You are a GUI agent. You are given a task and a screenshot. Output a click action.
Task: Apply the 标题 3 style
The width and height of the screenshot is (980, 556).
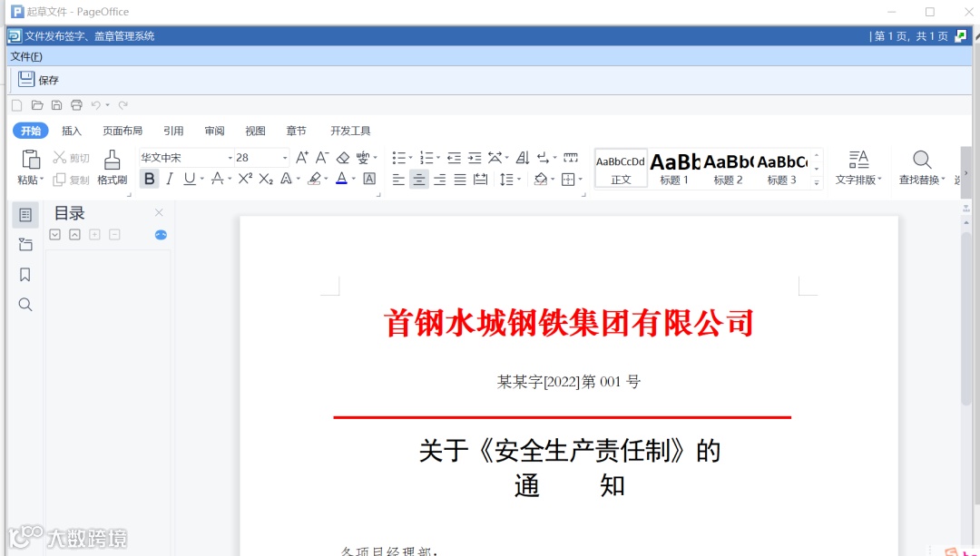click(x=782, y=168)
